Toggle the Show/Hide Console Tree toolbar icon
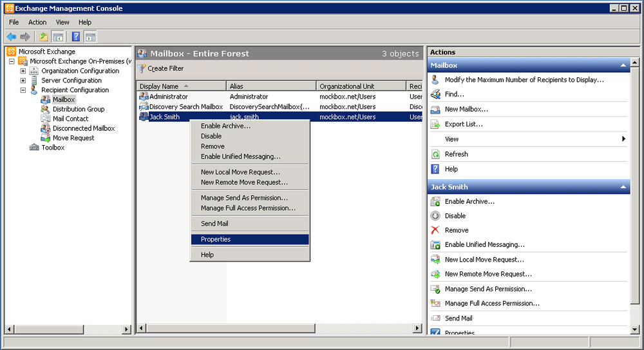644x350 pixels. coord(59,37)
